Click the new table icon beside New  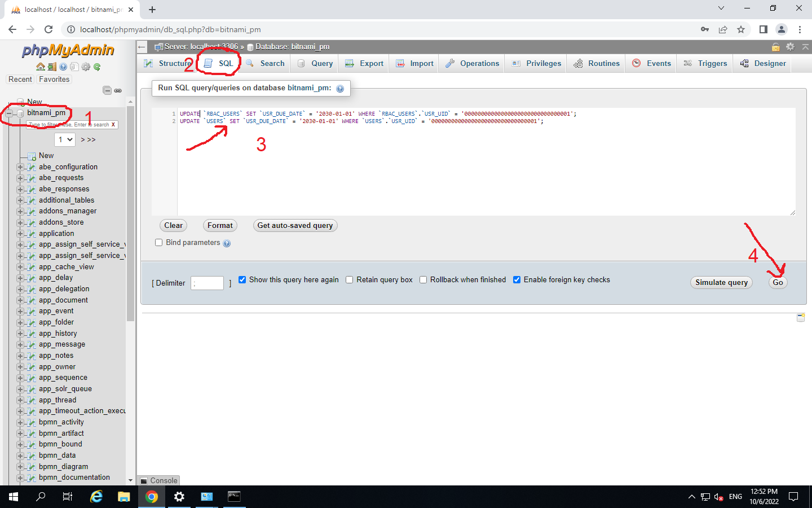[x=32, y=156]
